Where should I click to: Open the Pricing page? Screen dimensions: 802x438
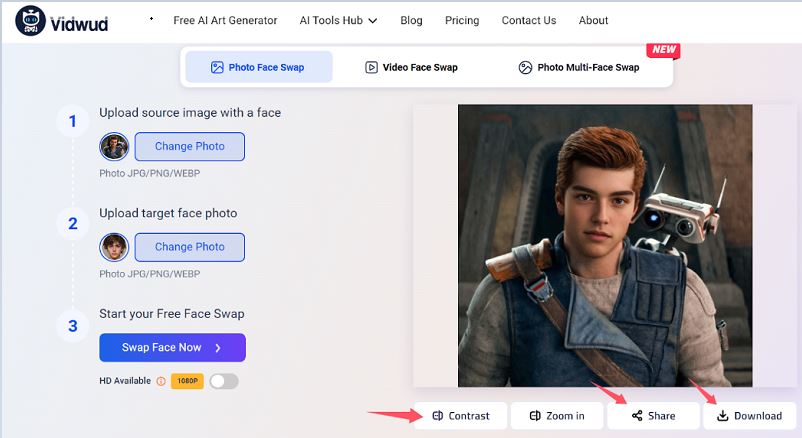point(462,20)
